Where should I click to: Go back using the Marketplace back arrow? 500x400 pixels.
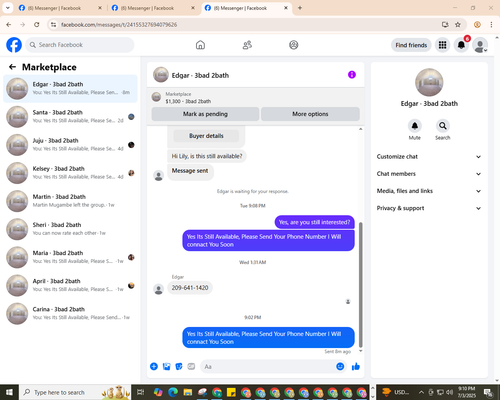12,67
